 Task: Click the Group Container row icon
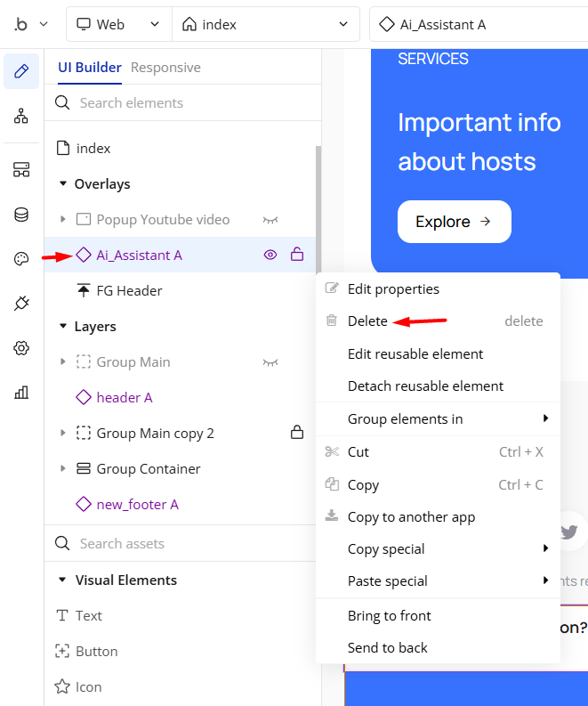click(x=84, y=468)
